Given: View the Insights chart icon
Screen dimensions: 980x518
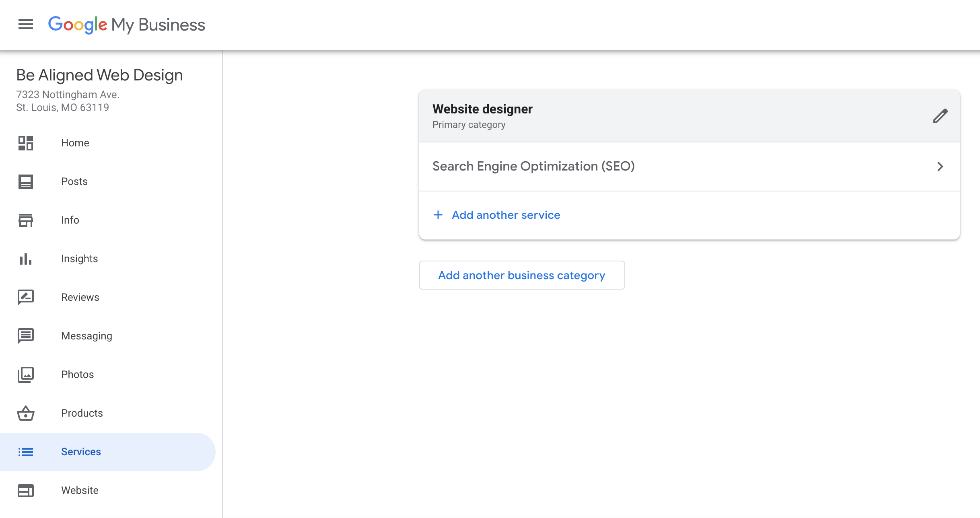Looking at the screenshot, I should coord(26,259).
